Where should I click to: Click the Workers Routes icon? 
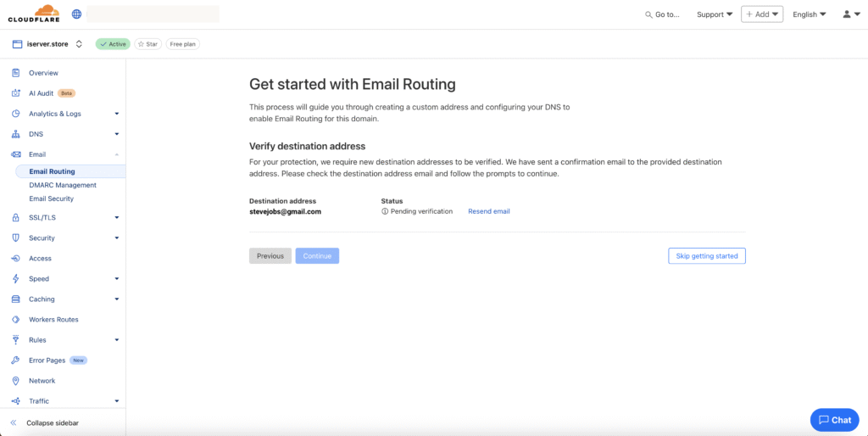16,320
